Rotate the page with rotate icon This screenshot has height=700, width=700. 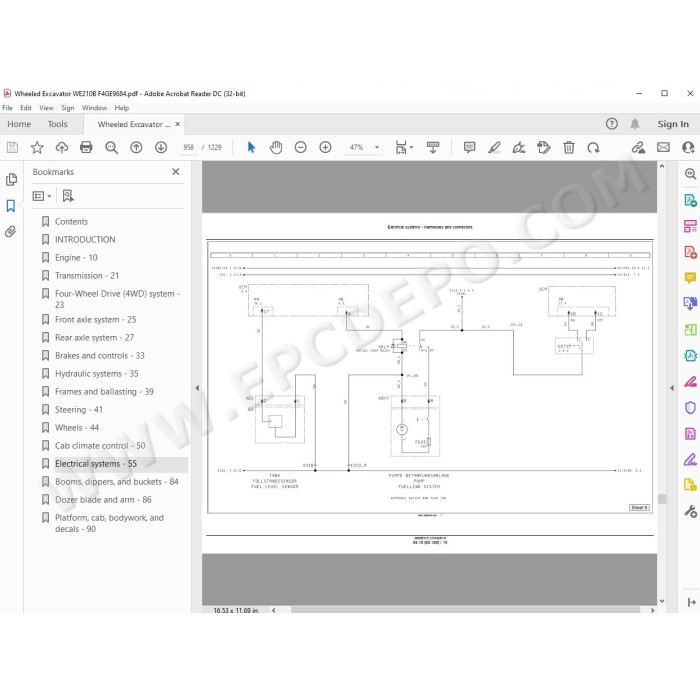coord(593,147)
